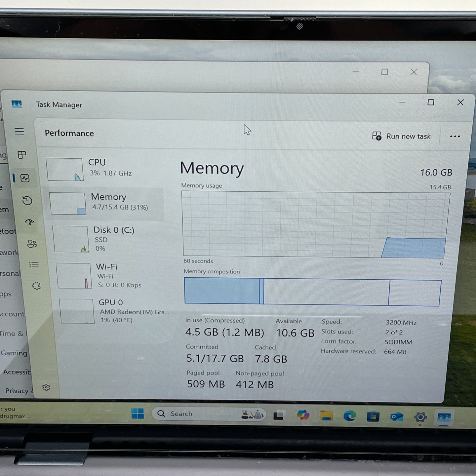Open the Details list icon
The height and width of the screenshot is (476, 476).
[34, 265]
